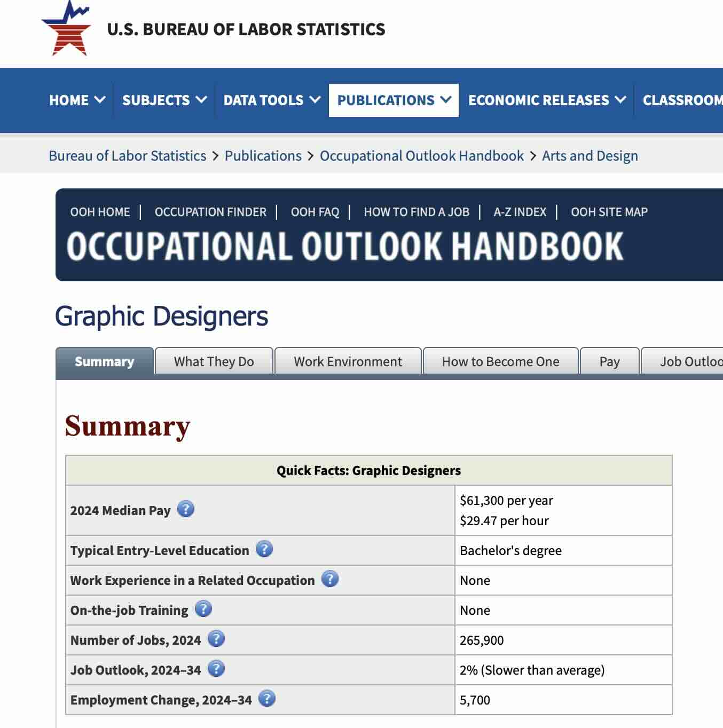The height and width of the screenshot is (728, 723).
Task: Open the What They Do tab
Action: point(214,361)
